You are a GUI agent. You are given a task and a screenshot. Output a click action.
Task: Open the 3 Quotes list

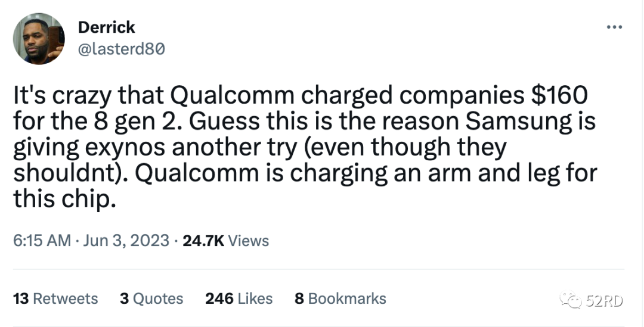point(151,298)
